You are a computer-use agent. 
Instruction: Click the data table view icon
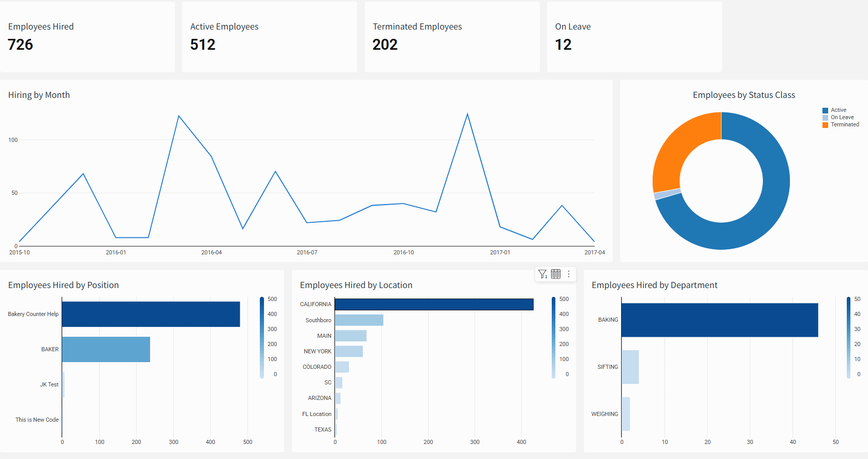556,274
